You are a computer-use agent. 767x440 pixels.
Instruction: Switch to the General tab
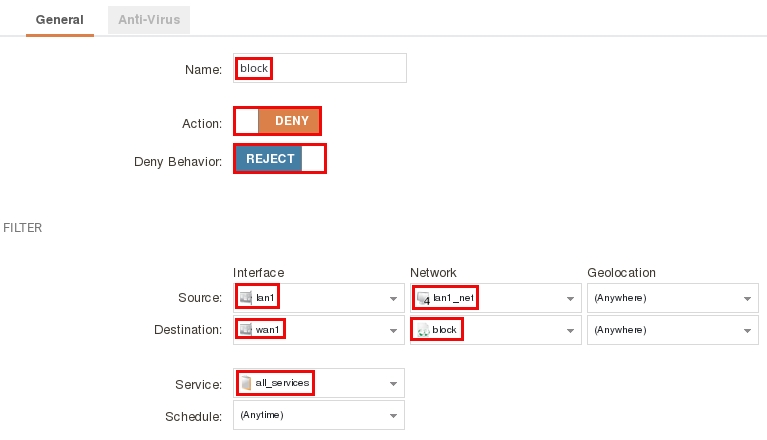(x=59, y=19)
